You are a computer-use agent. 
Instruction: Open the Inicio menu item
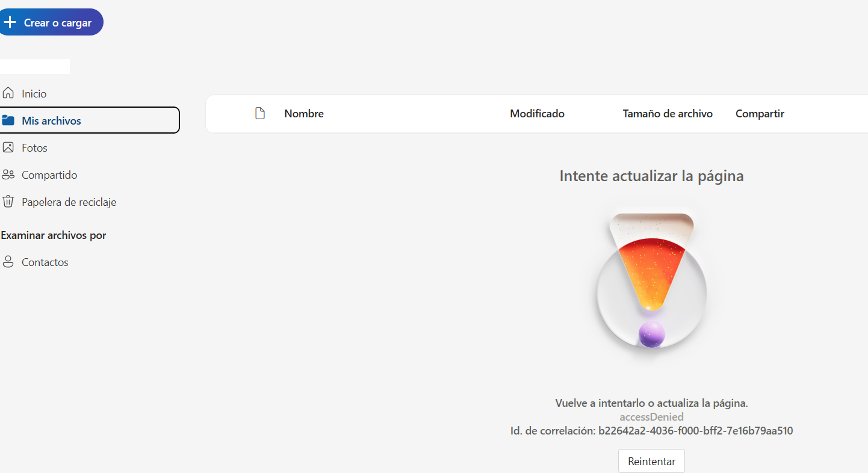click(34, 93)
